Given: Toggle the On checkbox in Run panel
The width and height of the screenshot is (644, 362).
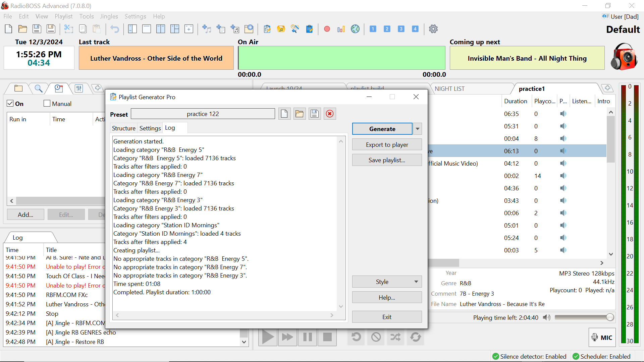Looking at the screenshot, I should coord(11,104).
